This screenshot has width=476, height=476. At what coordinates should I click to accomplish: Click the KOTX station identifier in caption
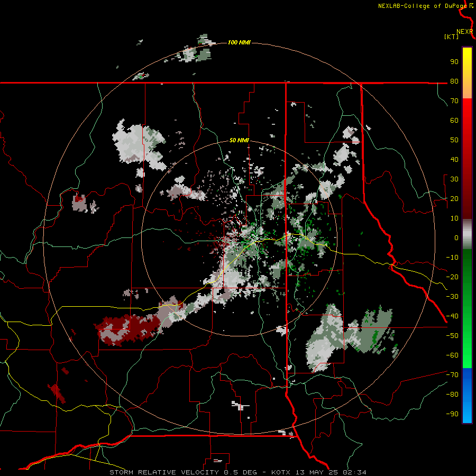click(282, 472)
